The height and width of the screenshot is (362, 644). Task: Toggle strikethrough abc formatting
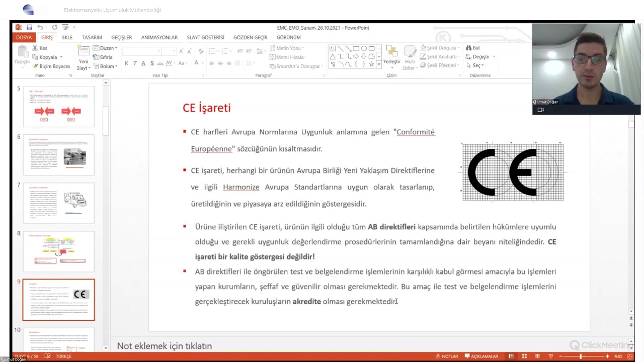[161, 63]
